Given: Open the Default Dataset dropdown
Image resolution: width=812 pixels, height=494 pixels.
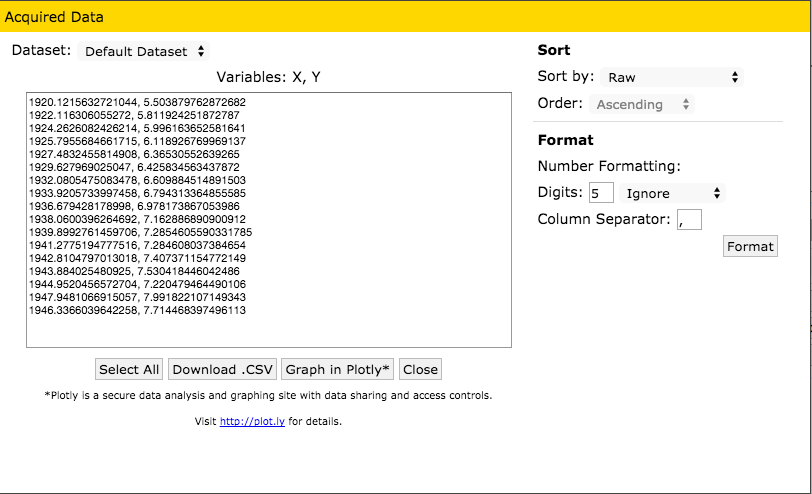Looking at the screenshot, I should [143, 51].
